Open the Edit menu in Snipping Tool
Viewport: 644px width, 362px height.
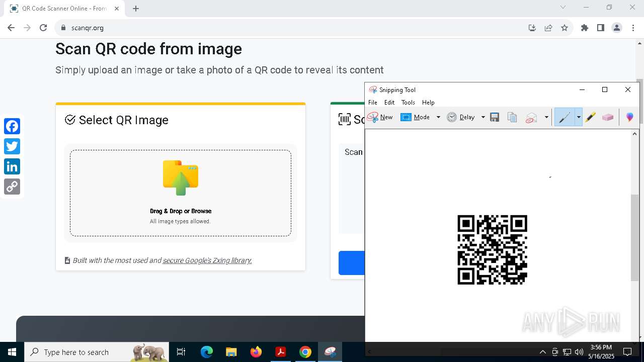[x=389, y=103]
